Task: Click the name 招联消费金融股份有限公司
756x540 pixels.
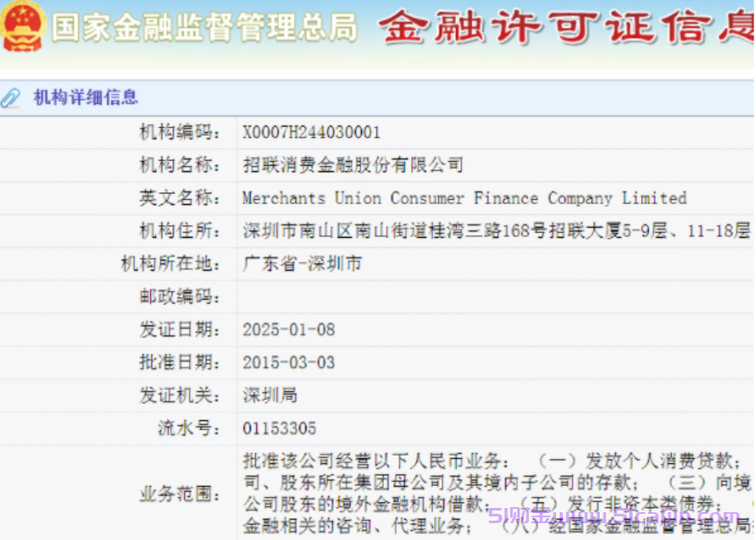Action: click(x=353, y=165)
